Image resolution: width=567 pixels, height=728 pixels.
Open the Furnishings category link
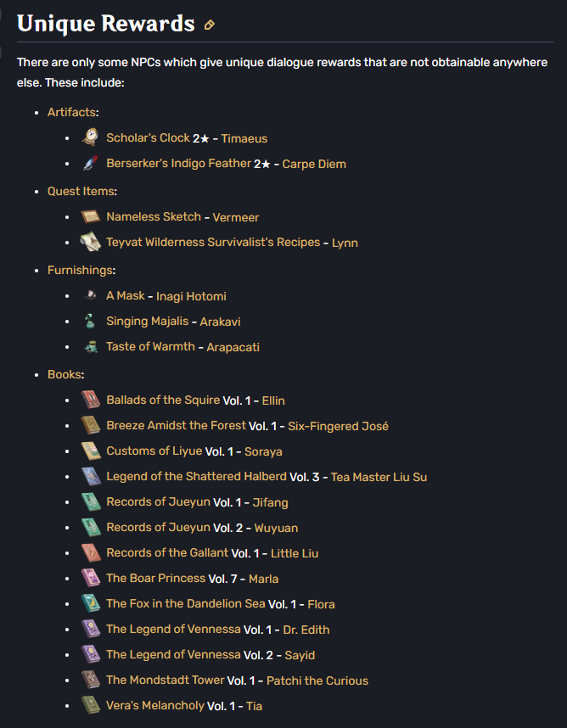80,270
